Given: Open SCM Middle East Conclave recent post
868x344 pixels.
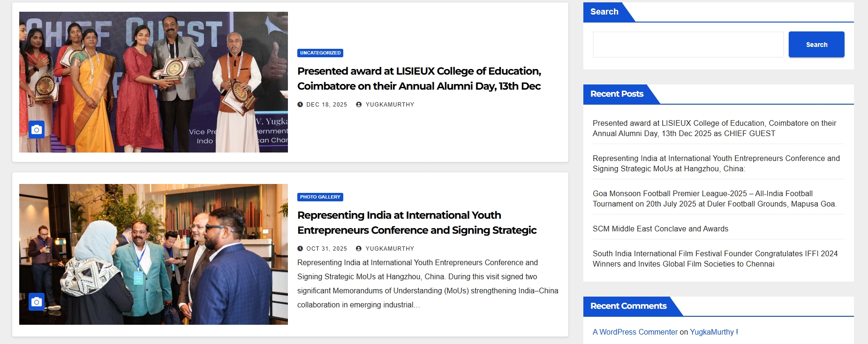Looking at the screenshot, I should 660,229.
